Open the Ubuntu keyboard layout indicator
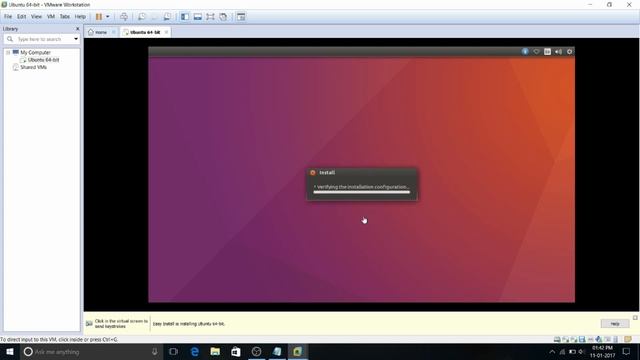The height and width of the screenshot is (360, 640). [547, 51]
